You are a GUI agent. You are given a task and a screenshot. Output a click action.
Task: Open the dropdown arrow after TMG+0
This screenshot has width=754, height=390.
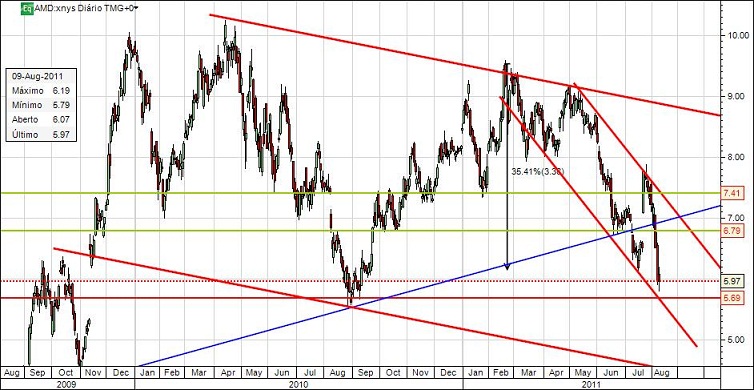[137, 8]
